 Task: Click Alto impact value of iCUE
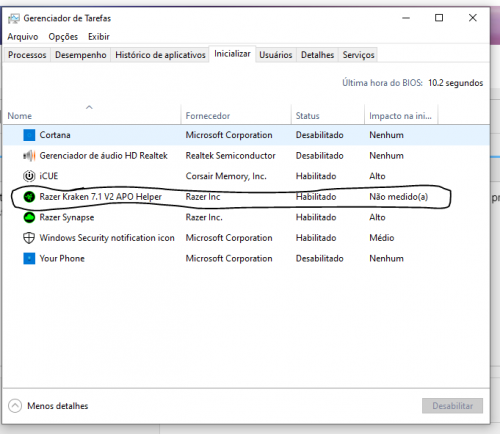click(x=377, y=176)
